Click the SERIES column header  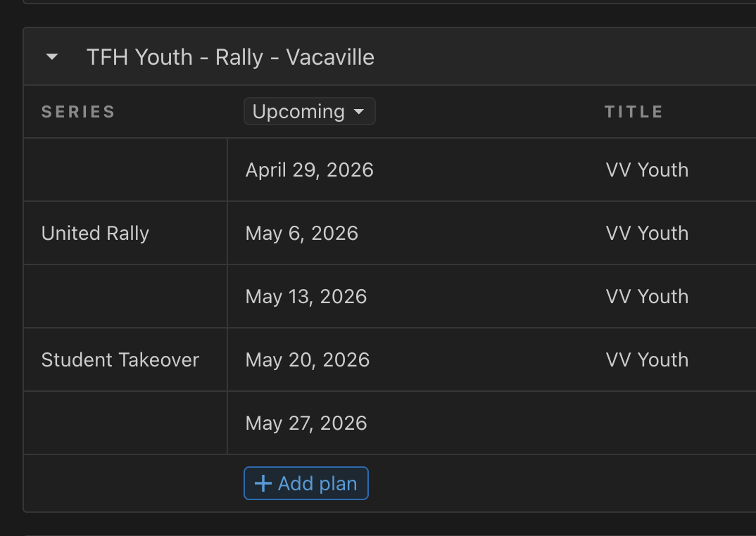pyautogui.click(x=78, y=112)
